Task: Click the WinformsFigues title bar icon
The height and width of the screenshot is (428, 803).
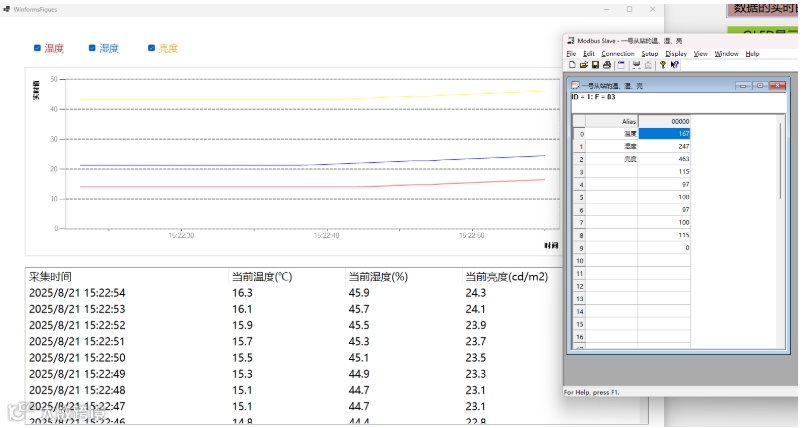Action: (7, 9)
